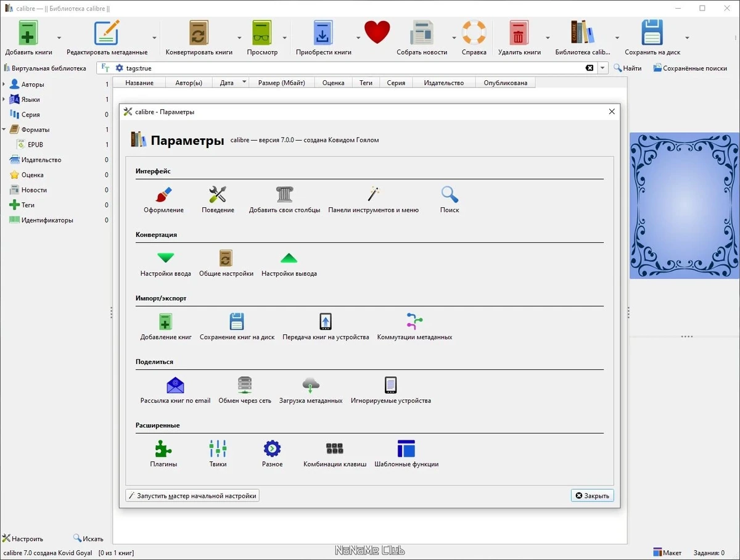Open Сохранённые поиски button

689,68
